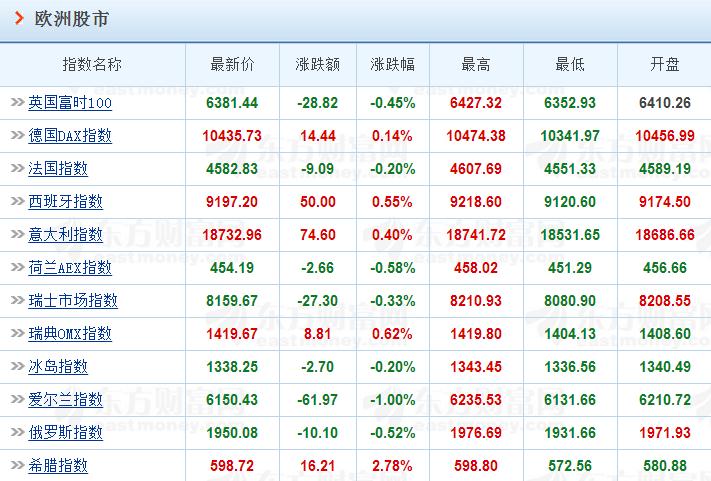Image resolution: width=711 pixels, height=481 pixels.
Task: Click the double-arrow icon before 冰岛指数
Action: (x=18, y=366)
